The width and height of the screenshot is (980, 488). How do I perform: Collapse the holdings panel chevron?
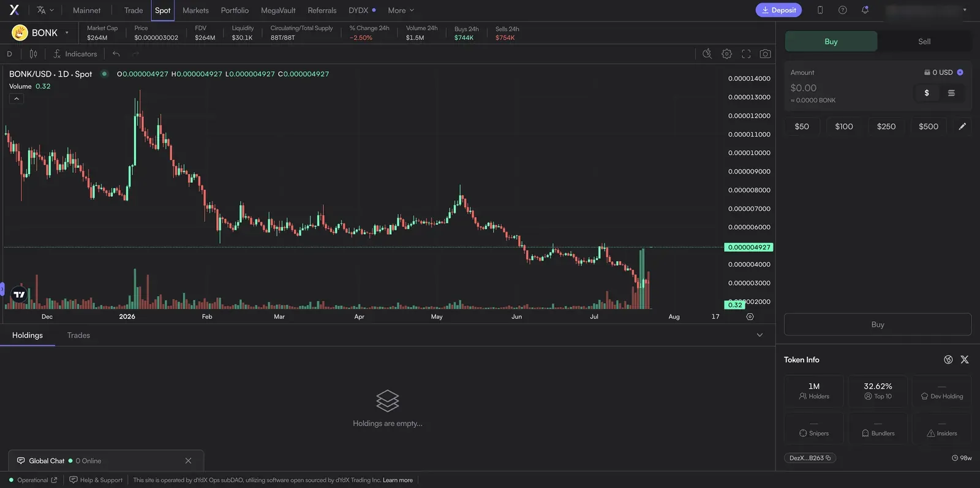[x=759, y=335]
